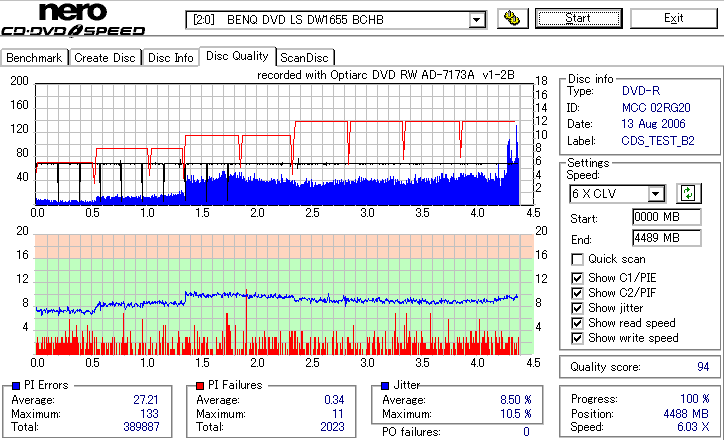
Task: Expand the 6 X CLV speed dropdown
Action: pos(656,193)
